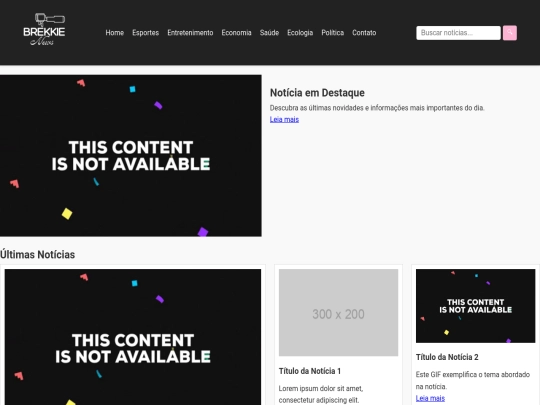This screenshot has height=405, width=540.
Task: Focus the Buscar notícias search field
Action: (x=458, y=33)
